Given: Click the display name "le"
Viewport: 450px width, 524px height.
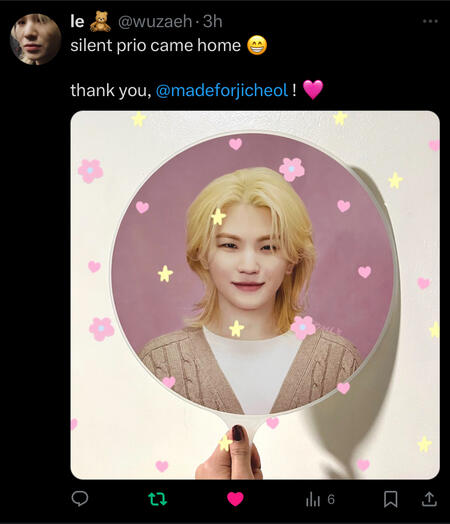Looking at the screenshot, I should 77,21.
